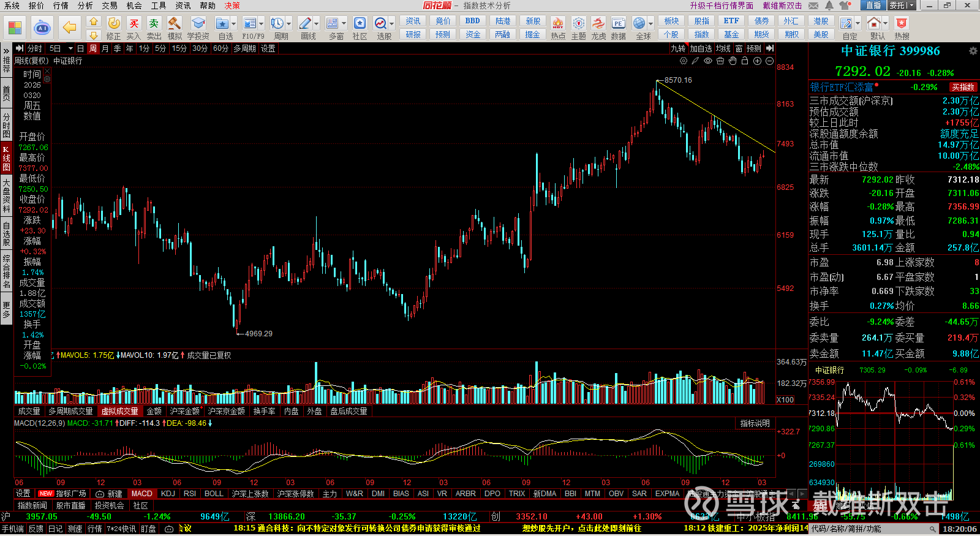Image resolution: width=980 pixels, height=536 pixels.
Task: Toggle the 窗 window button
Action: (x=739, y=48)
